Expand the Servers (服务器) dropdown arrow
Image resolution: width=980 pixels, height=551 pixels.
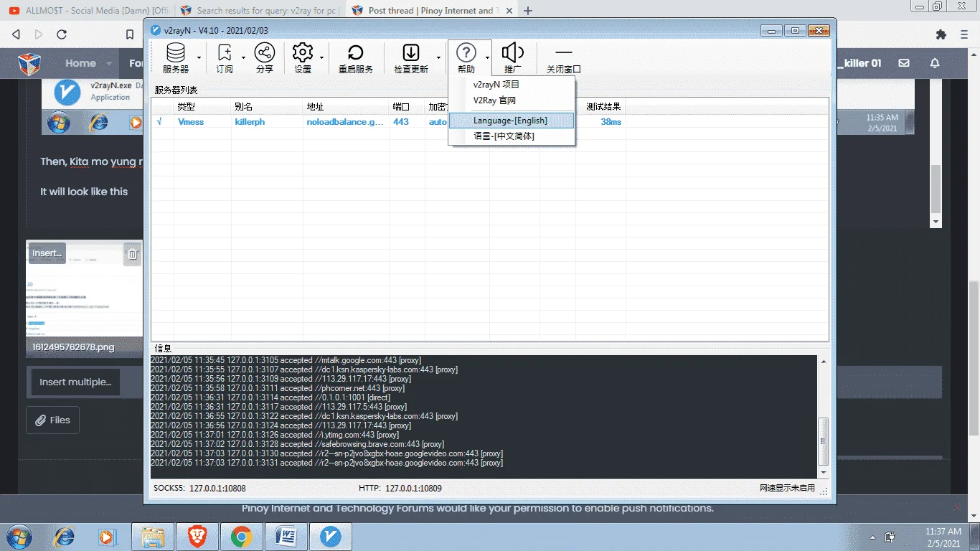199,57
